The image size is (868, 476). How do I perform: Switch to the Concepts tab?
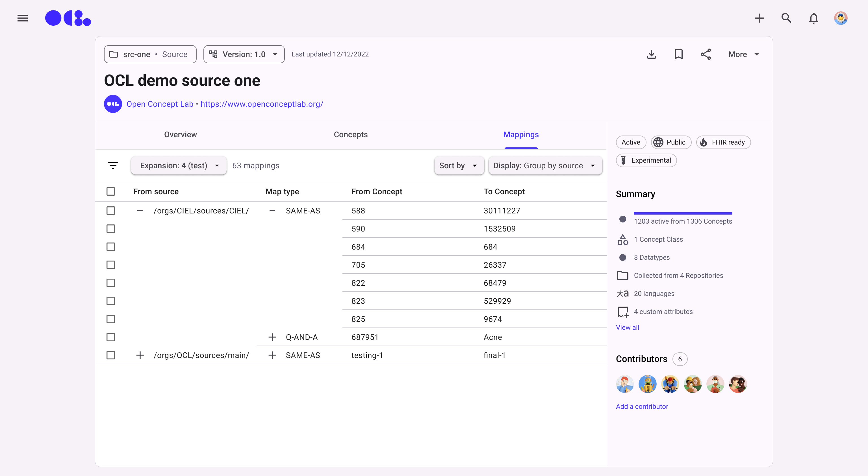tap(350, 135)
